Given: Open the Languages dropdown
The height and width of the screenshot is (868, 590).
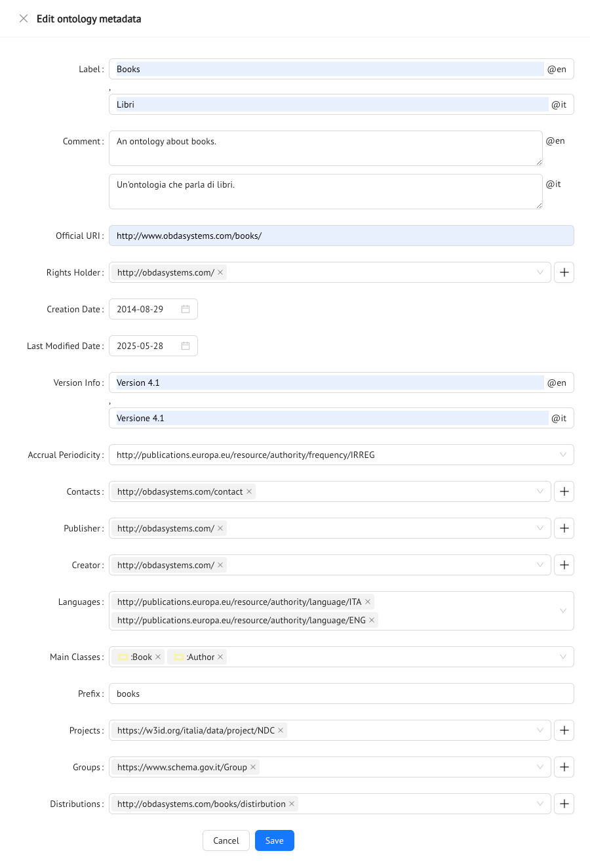Looking at the screenshot, I should [x=562, y=610].
